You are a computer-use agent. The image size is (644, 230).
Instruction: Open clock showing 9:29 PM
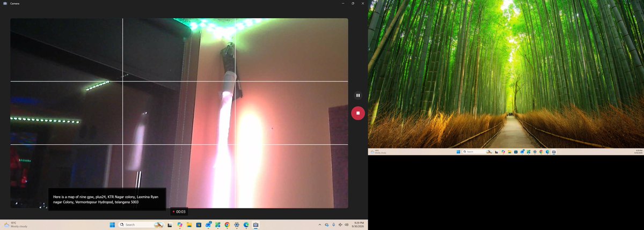358,225
